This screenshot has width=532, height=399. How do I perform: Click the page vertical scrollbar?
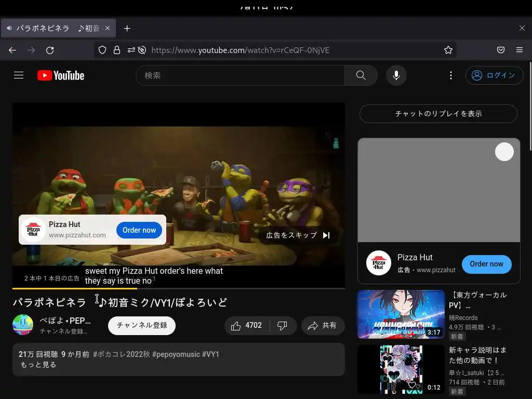tap(530, 106)
